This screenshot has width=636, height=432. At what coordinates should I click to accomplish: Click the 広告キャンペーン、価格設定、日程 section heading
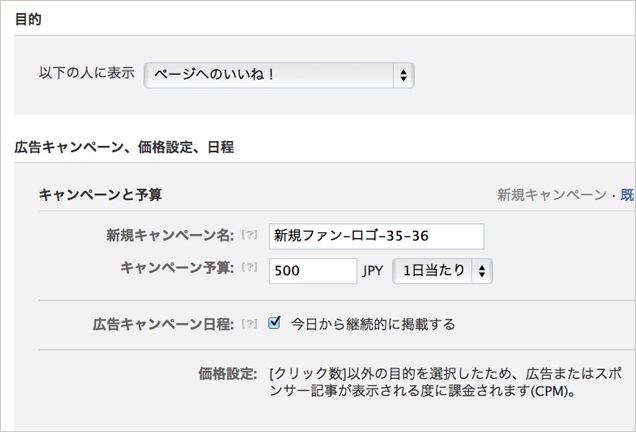[x=124, y=147]
